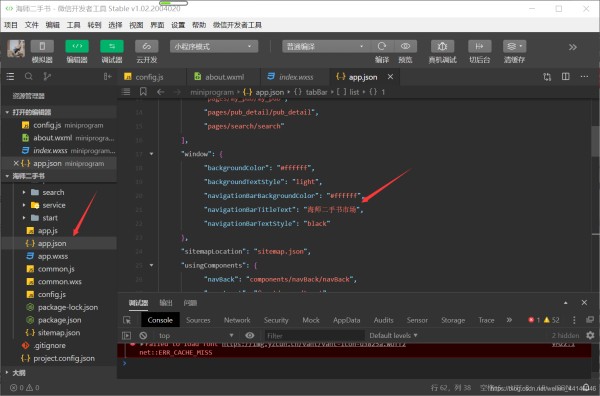Open the top context dropdown
Screen dimensions: 600x396
point(196,336)
